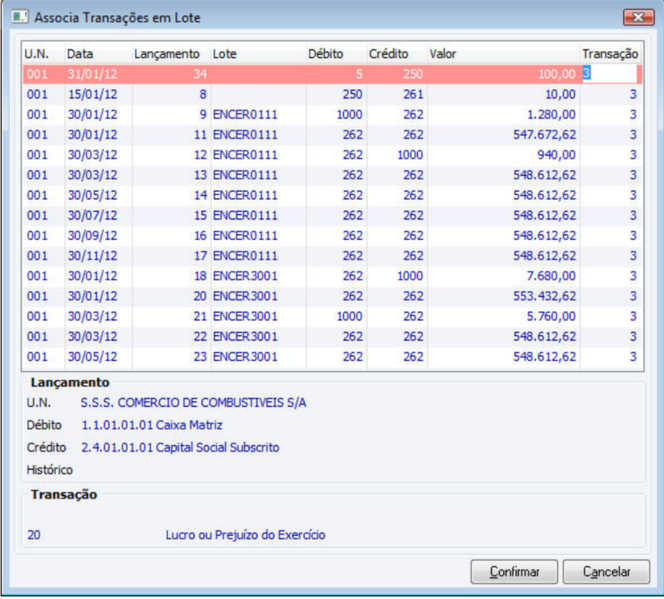Select the row dated 30/11/12
The image size is (664, 599).
coord(332,256)
